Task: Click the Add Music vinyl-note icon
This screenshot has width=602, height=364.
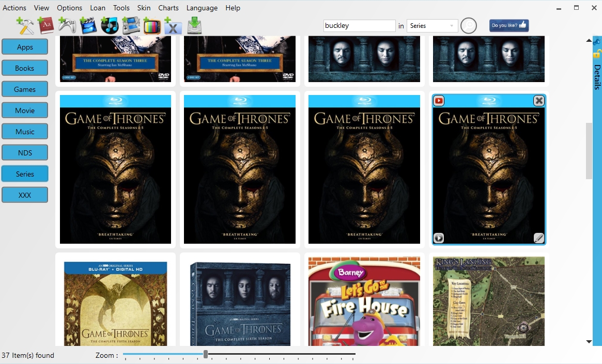Action: 110,26
